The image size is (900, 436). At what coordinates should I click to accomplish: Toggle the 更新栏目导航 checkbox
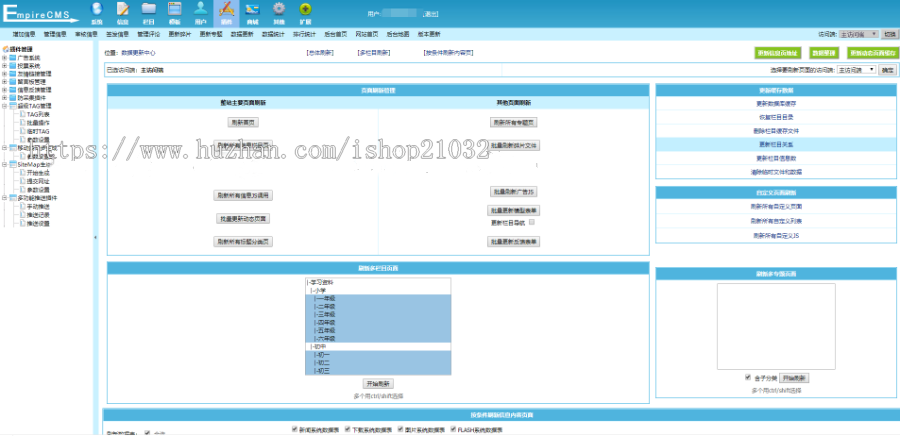click(532, 222)
